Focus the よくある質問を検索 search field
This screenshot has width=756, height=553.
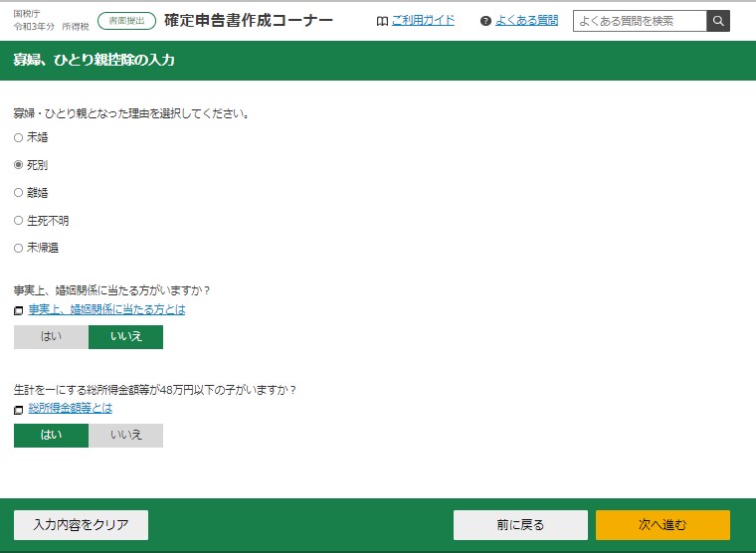(x=640, y=21)
